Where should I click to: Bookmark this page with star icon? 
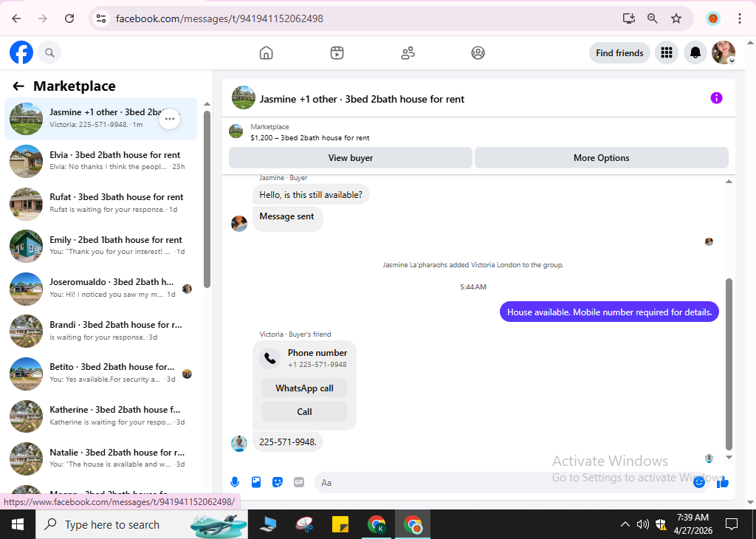[676, 18]
